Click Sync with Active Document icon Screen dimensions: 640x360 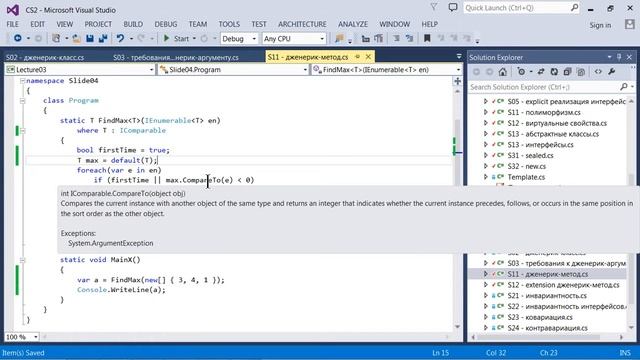point(541,72)
